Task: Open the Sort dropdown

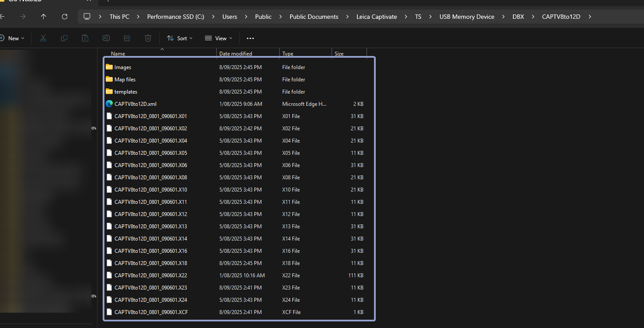Action: point(180,38)
